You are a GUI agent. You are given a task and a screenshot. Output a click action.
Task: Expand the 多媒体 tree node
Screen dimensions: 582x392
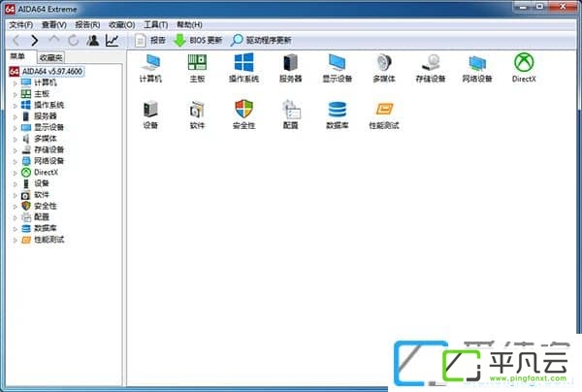pos(16,139)
